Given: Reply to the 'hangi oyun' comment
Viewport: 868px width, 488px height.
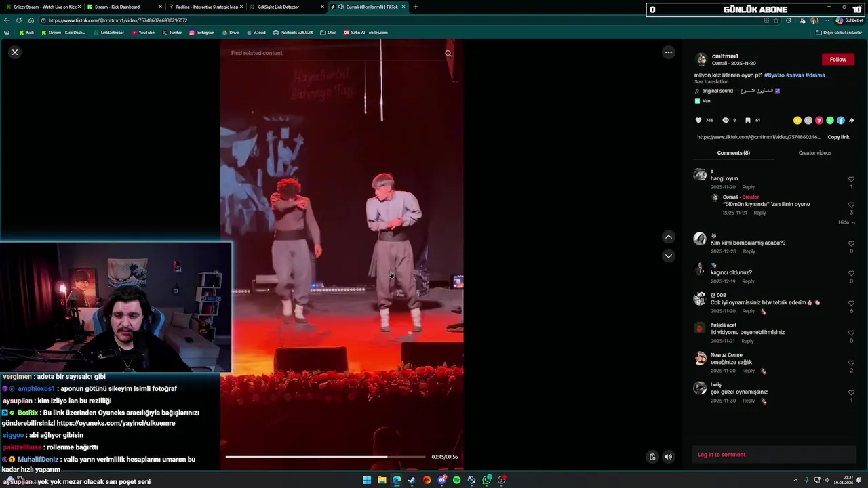Looking at the screenshot, I should pos(748,187).
